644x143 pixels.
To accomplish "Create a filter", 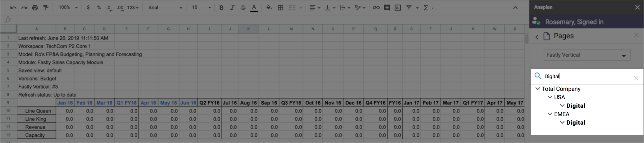I will click(x=409, y=8).
